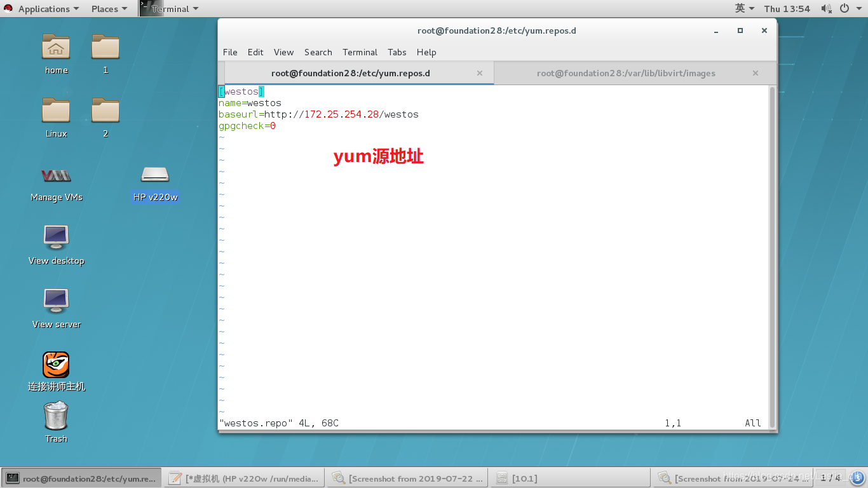Close the /etc/yum.repos.d terminal tab
868x488 pixels.
(480, 73)
